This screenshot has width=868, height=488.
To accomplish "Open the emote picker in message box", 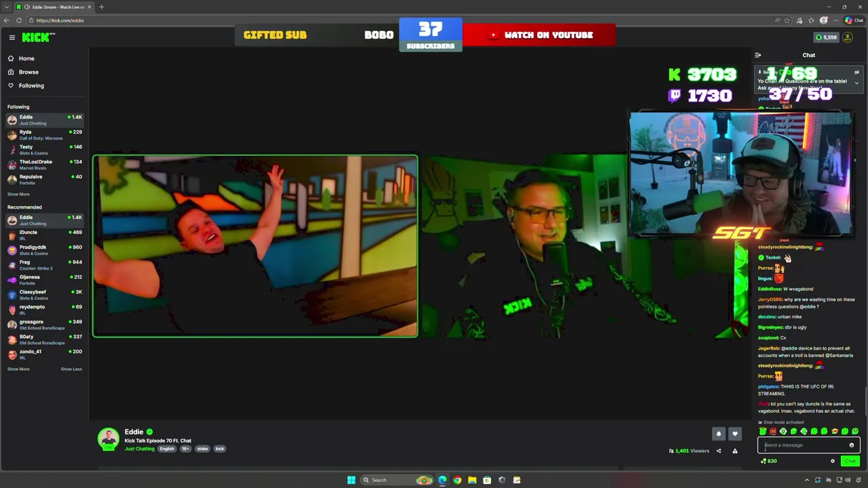I will pos(852,445).
